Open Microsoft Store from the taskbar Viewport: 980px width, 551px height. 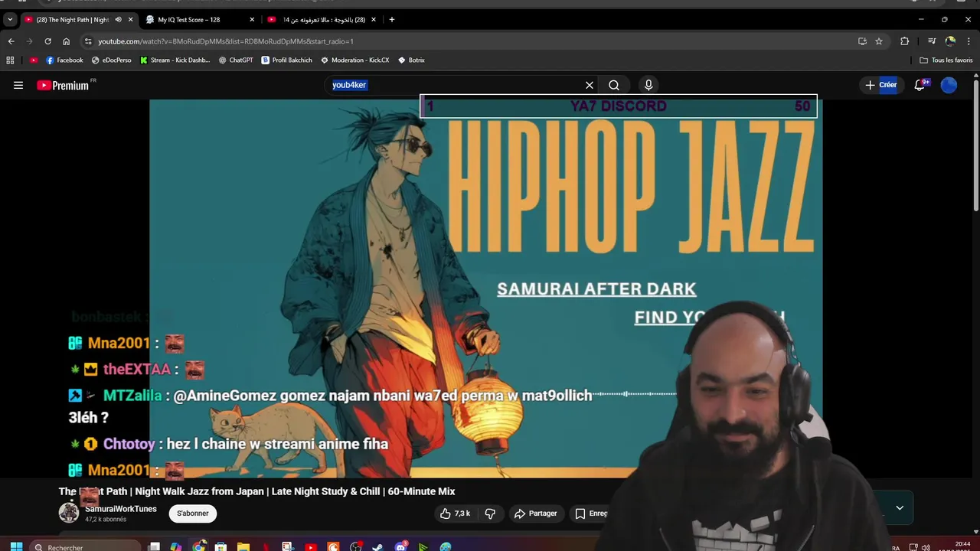click(221, 546)
